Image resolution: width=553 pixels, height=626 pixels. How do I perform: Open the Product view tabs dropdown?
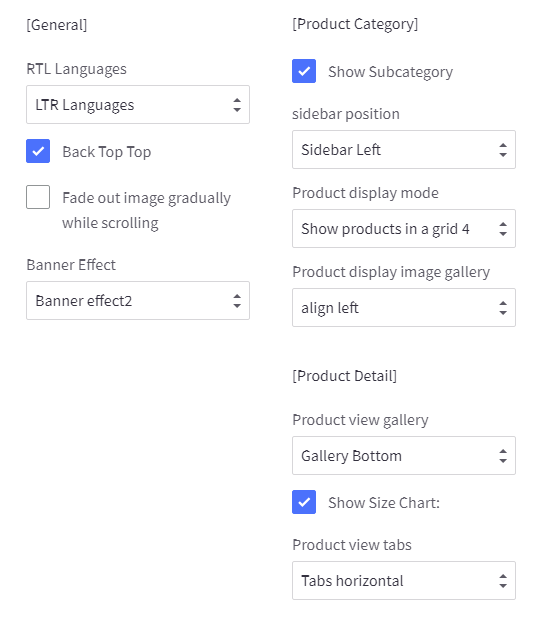(x=404, y=581)
